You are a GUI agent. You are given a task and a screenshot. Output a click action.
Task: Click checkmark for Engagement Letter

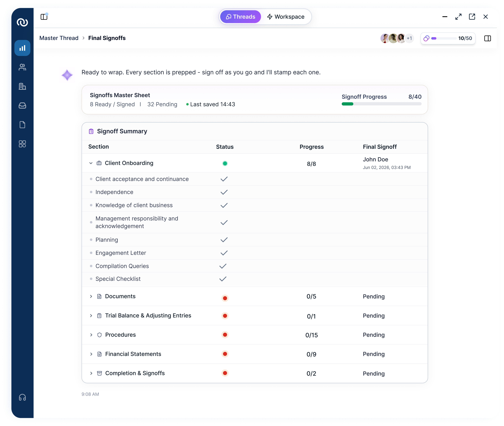(224, 253)
